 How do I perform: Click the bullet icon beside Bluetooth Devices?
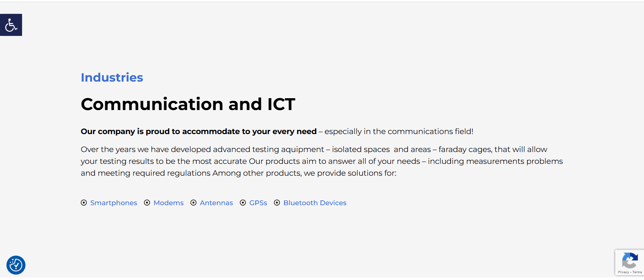point(277,203)
